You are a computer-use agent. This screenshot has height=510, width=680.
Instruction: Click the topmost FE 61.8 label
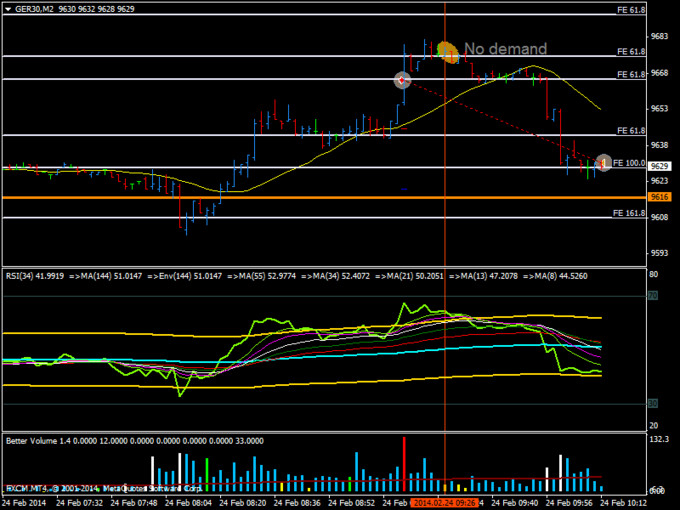630,9
